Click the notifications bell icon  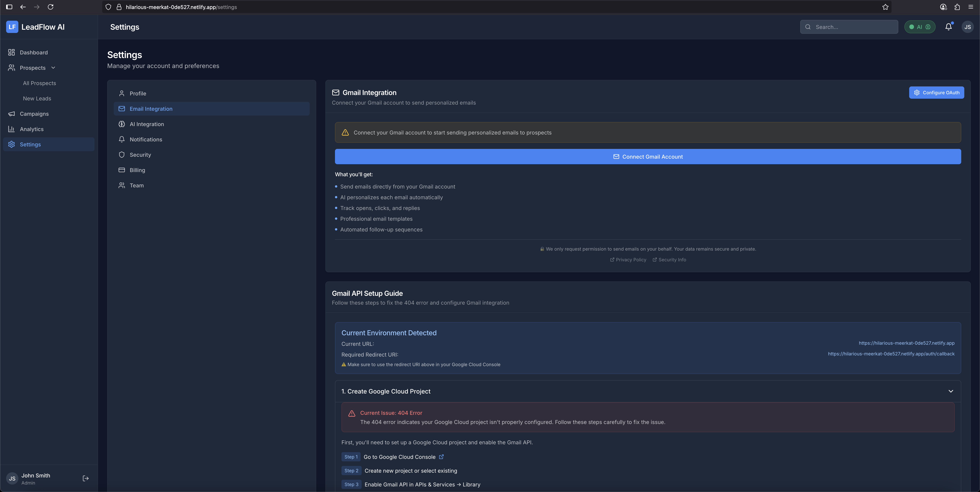[948, 27]
